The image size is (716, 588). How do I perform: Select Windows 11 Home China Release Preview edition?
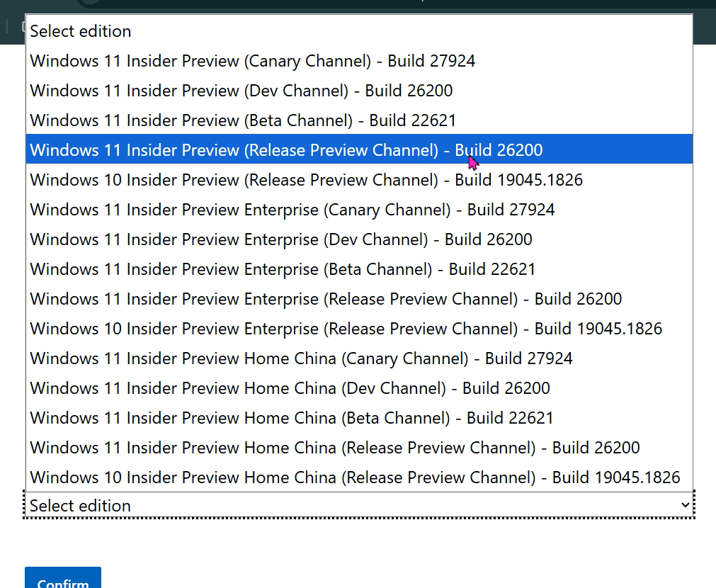[x=334, y=448]
